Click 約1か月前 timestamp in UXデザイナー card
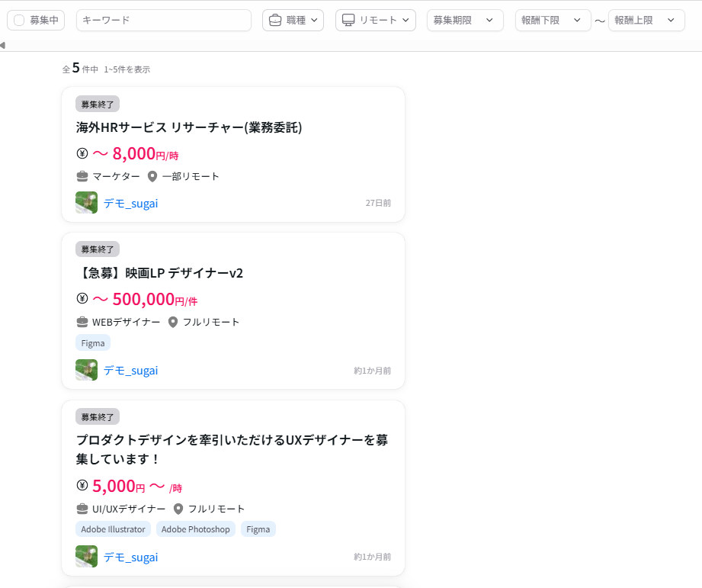702x588 pixels. [373, 557]
